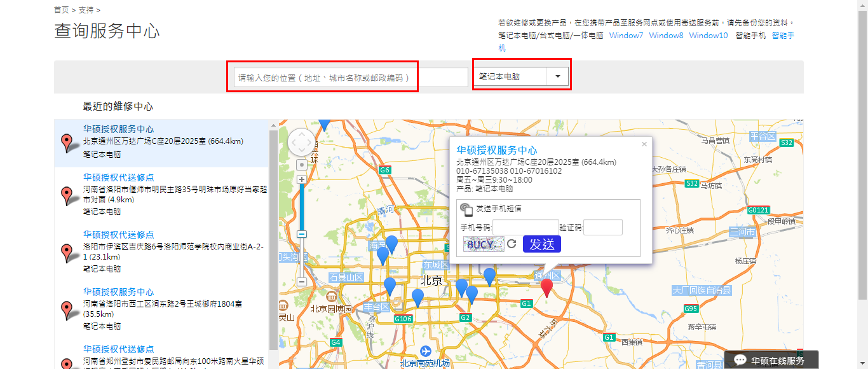
Task: Zoom out using the bottom minus button
Action: pos(302,281)
